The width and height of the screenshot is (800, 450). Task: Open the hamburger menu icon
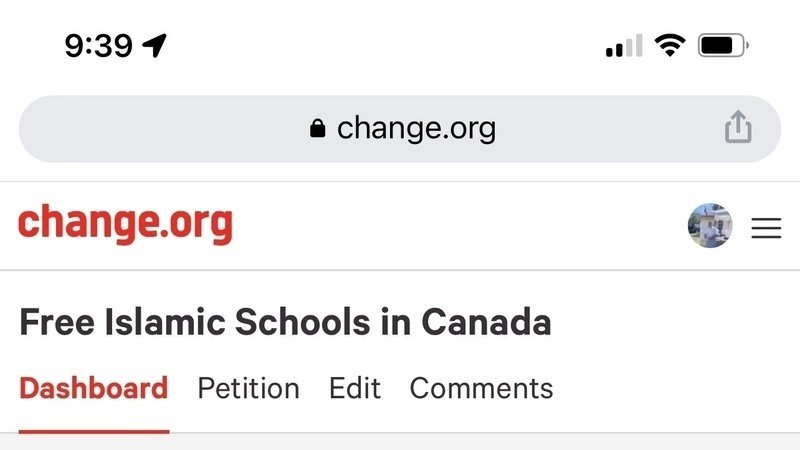pyautogui.click(x=766, y=228)
